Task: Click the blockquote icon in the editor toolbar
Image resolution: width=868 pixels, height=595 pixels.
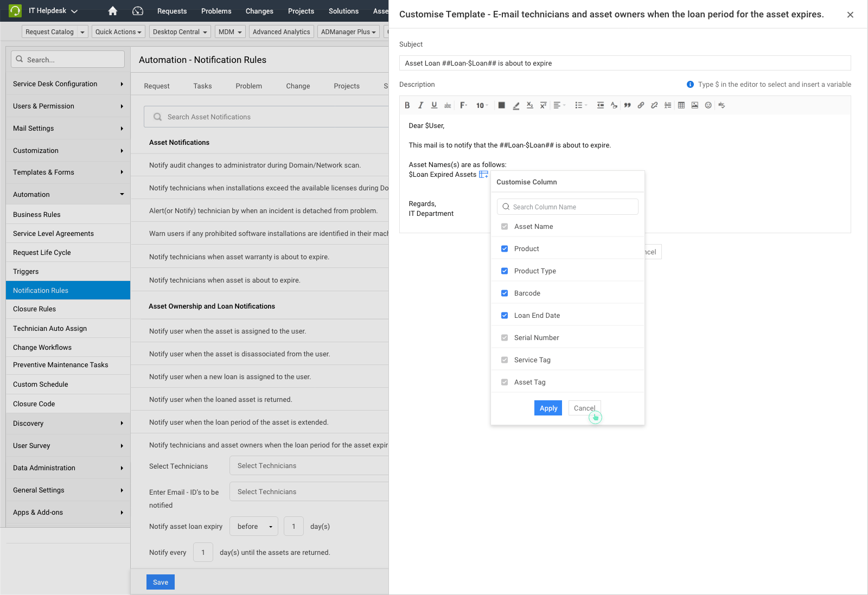Action: click(627, 105)
